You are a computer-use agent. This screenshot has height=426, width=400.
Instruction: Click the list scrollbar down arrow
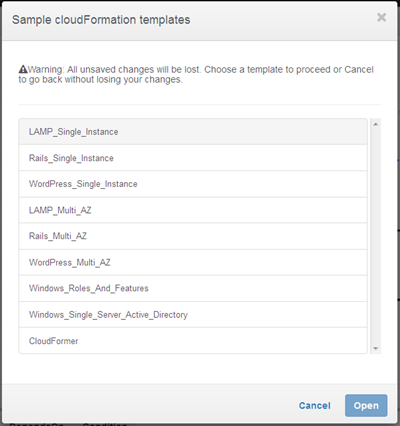[376, 348]
